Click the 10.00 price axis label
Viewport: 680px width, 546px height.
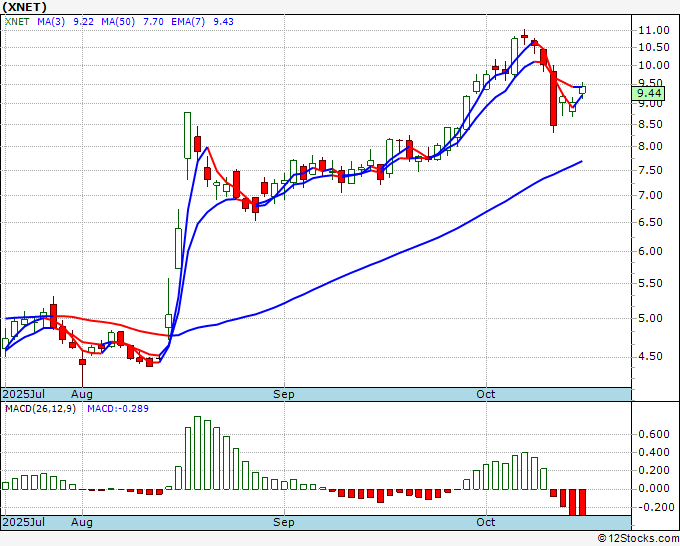pos(654,65)
